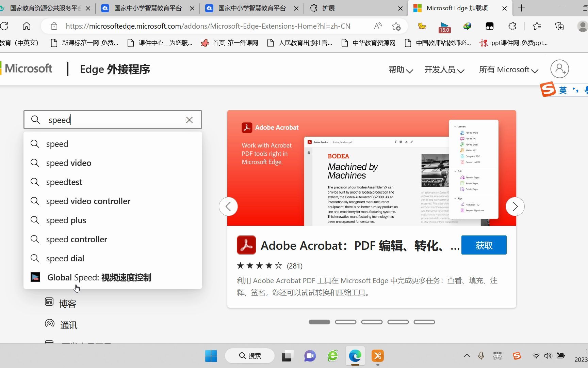This screenshot has width=588, height=368.
Task: Expand the 帮助 menu
Action: point(401,70)
